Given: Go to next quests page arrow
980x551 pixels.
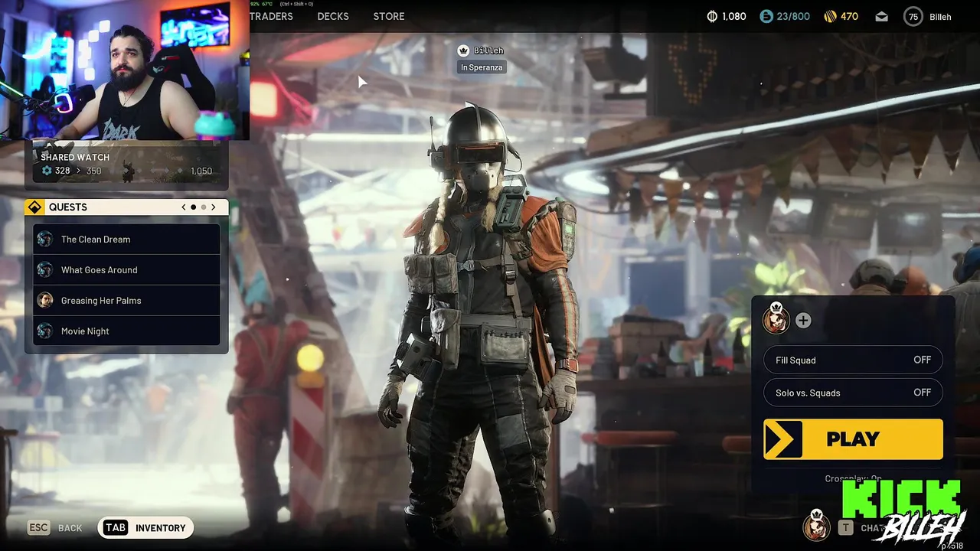Looking at the screenshot, I should click(214, 207).
